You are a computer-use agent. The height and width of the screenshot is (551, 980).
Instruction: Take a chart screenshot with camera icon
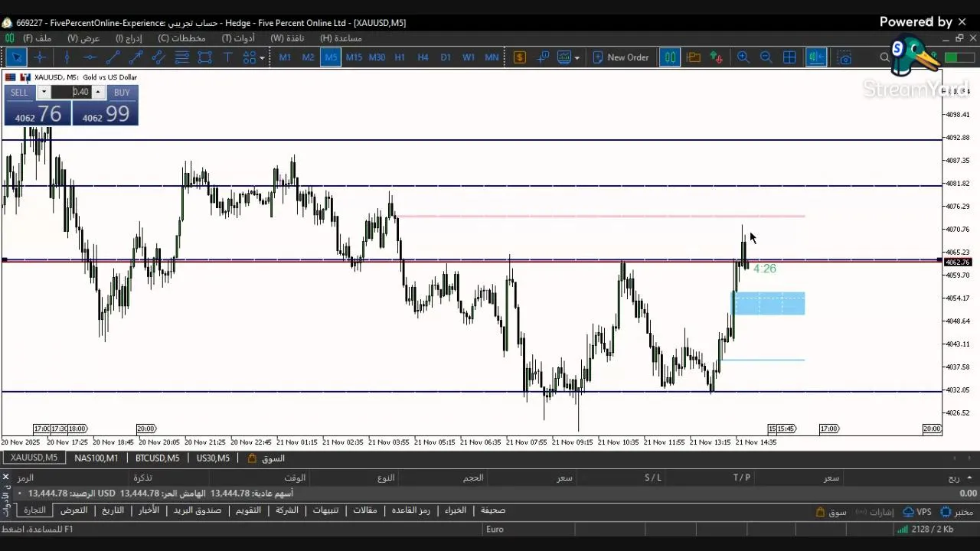pos(844,57)
